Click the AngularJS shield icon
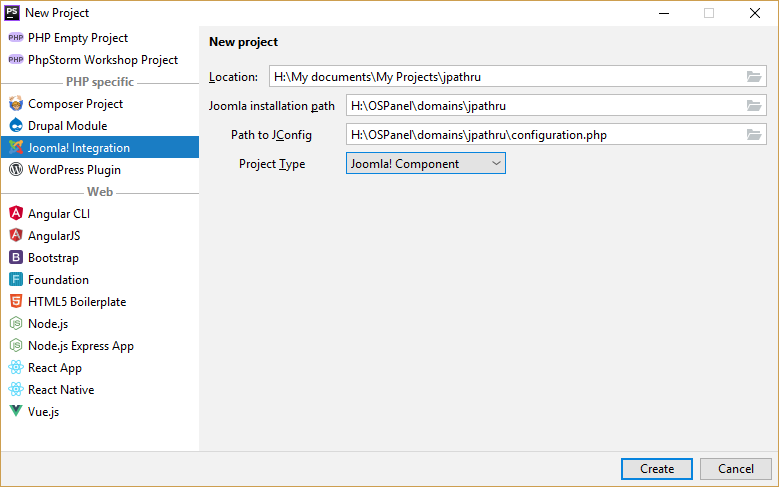 pyautogui.click(x=16, y=235)
